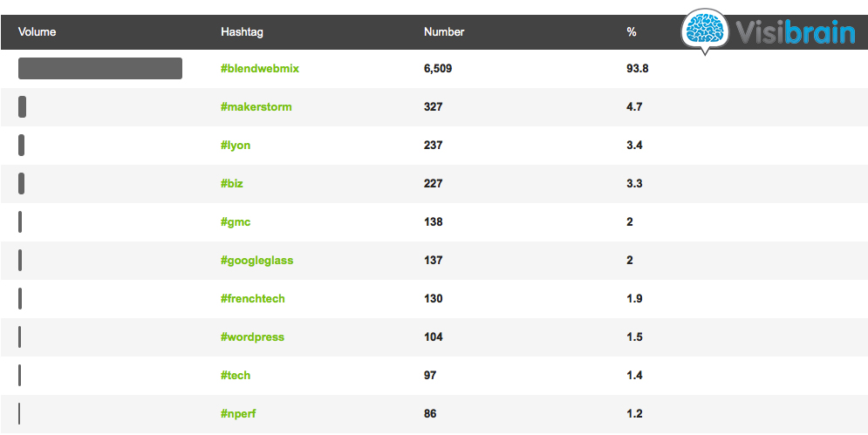Click the Number column header
The image size is (868, 435).
[x=444, y=32]
